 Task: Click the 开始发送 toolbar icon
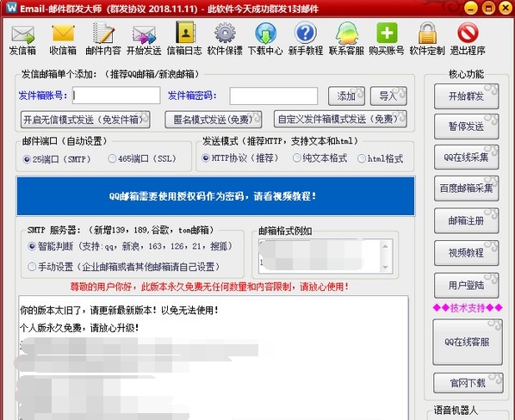(x=144, y=39)
